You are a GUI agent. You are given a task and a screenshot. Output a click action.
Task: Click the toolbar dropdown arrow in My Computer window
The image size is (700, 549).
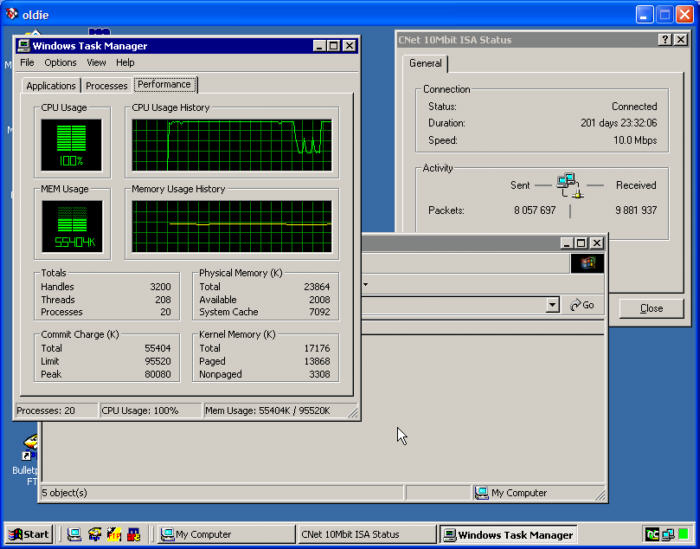point(366,284)
